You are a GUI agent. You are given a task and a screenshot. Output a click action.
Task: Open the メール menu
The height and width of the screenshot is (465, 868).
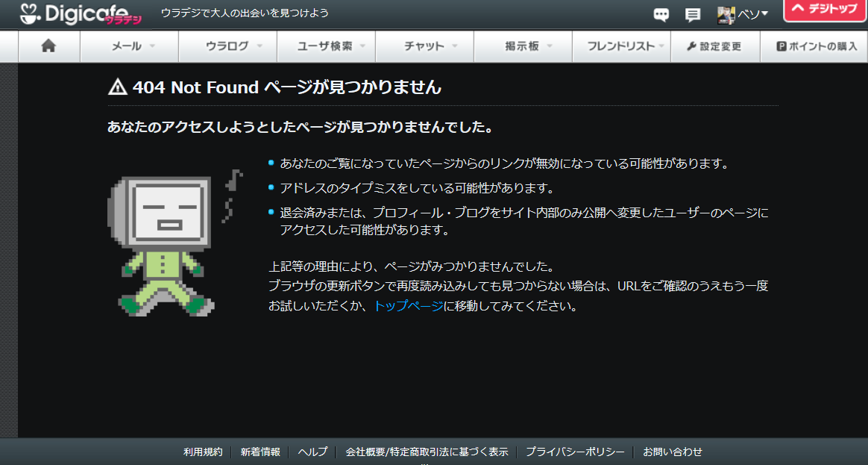point(127,46)
